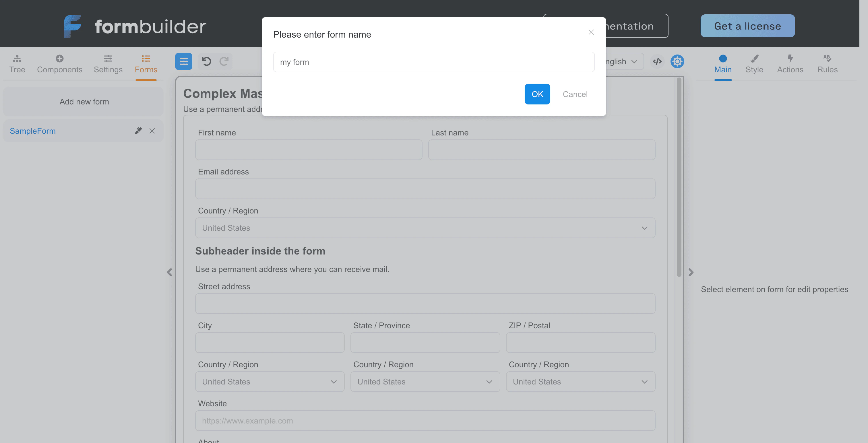Open the Rules tab
This screenshot has height=443, width=868.
tap(827, 64)
